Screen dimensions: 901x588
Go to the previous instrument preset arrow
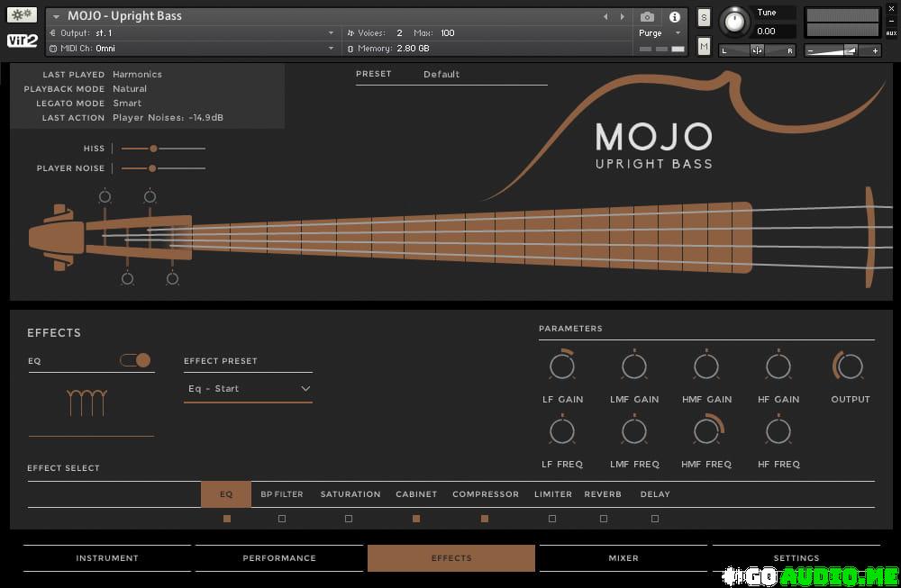(605, 16)
